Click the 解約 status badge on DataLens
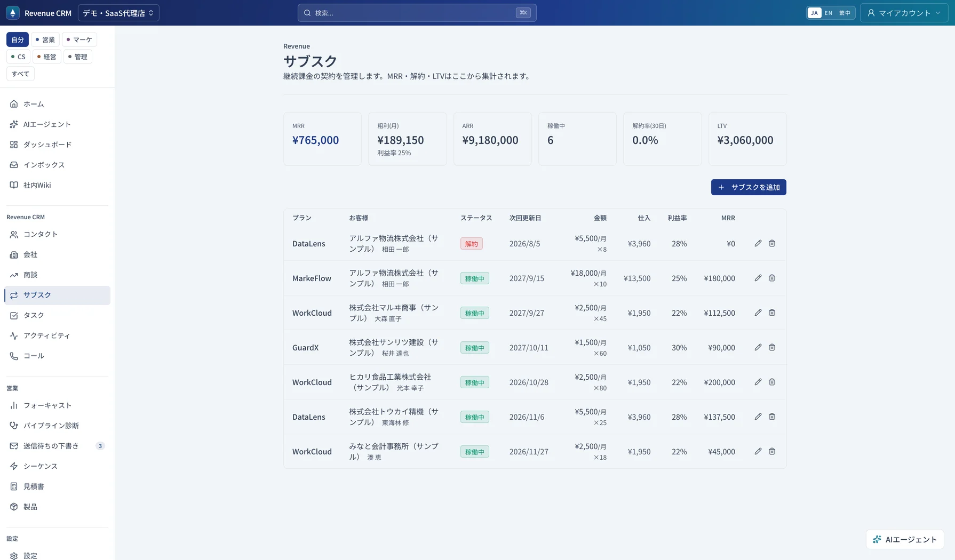The image size is (955, 560). [472, 244]
